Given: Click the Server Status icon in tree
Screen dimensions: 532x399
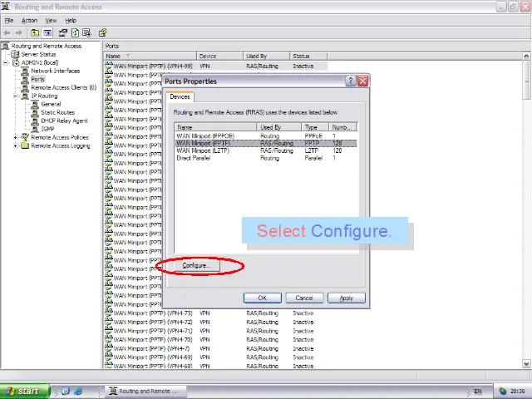Looking at the screenshot, I should (x=15, y=54).
